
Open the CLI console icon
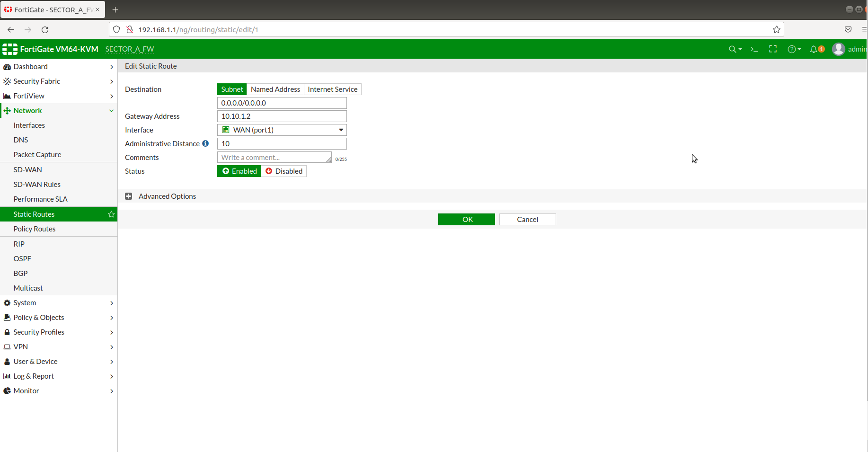pyautogui.click(x=753, y=49)
